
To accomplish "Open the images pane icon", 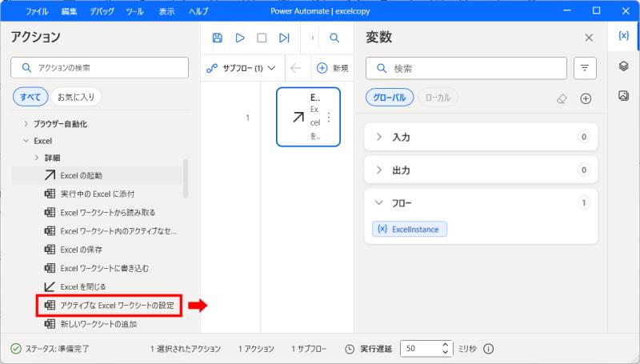I will pyautogui.click(x=623, y=95).
